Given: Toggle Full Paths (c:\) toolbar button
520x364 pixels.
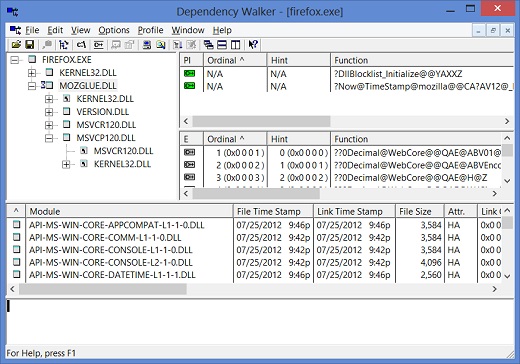Looking at the screenshot, I should (x=81, y=44).
